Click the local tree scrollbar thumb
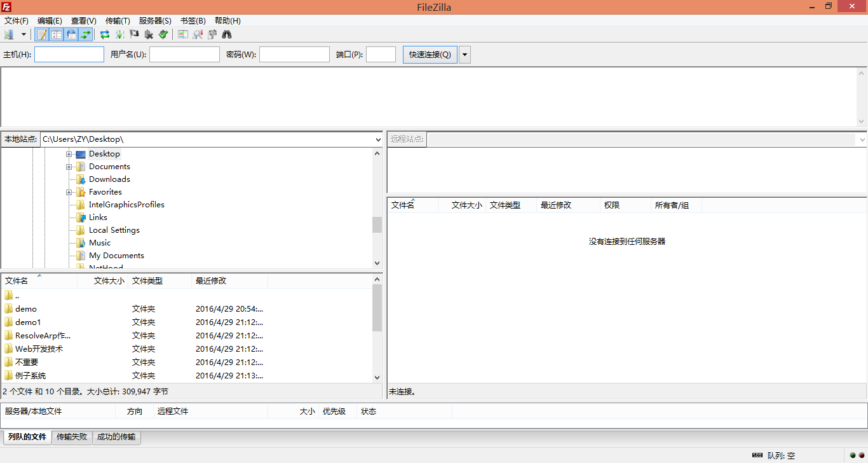 377,225
